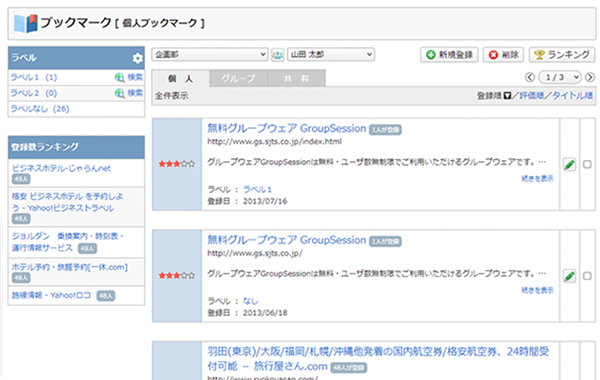Open the 1 / 3 page selector
Image resolution: width=600 pixels, height=380 pixels.
coord(560,77)
